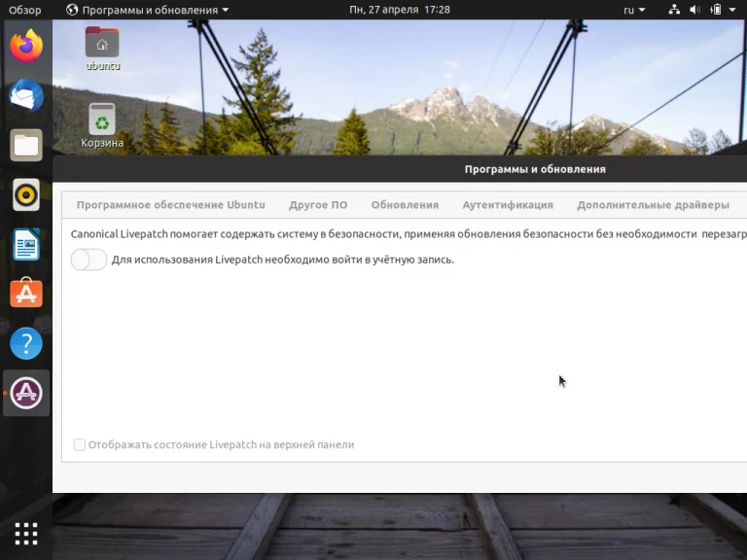Screen dimensions: 747x560
Task: Switch to Программное обеспечение Ubuntu tab
Action: coord(170,205)
